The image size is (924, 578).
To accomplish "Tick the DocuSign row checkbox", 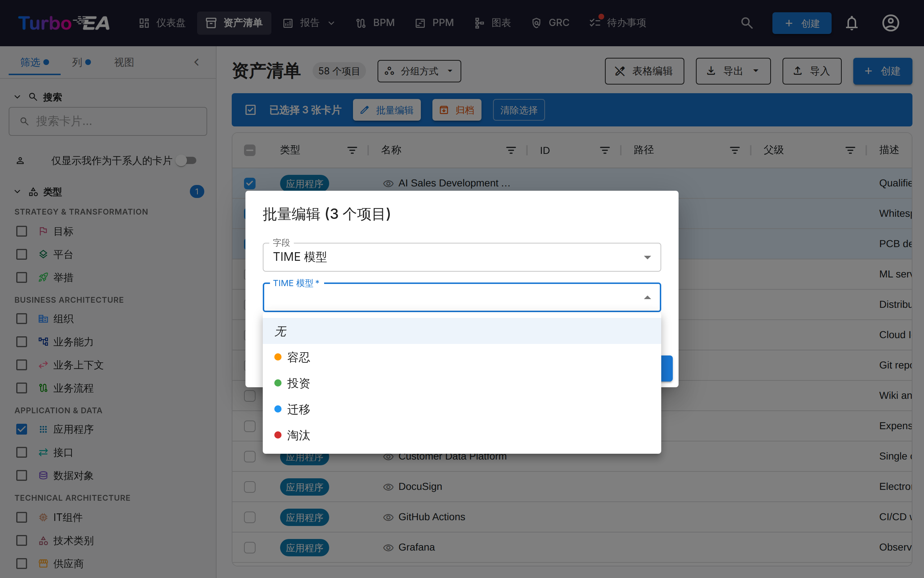I will click(250, 487).
